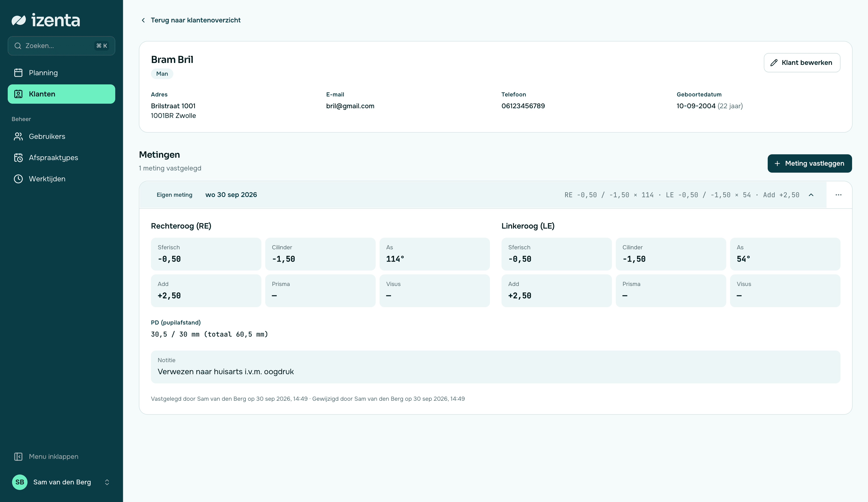This screenshot has height=502, width=868.
Task: Click the Eigen meting label
Action: (174, 195)
